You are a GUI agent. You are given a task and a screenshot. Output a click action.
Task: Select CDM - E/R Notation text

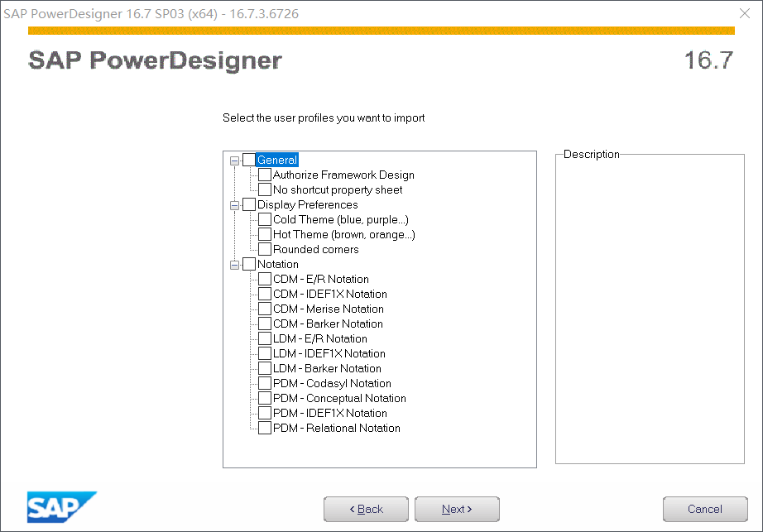click(320, 279)
